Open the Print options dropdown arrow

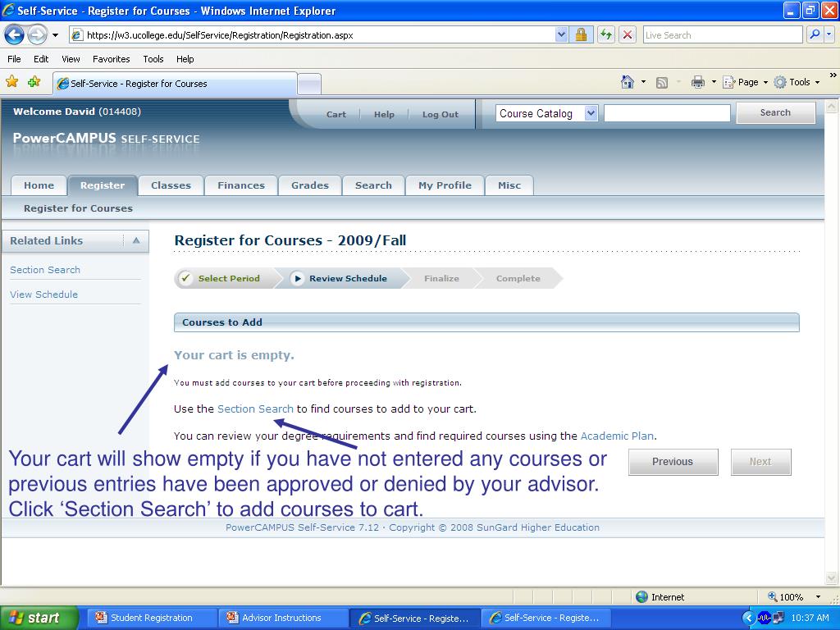[714, 82]
